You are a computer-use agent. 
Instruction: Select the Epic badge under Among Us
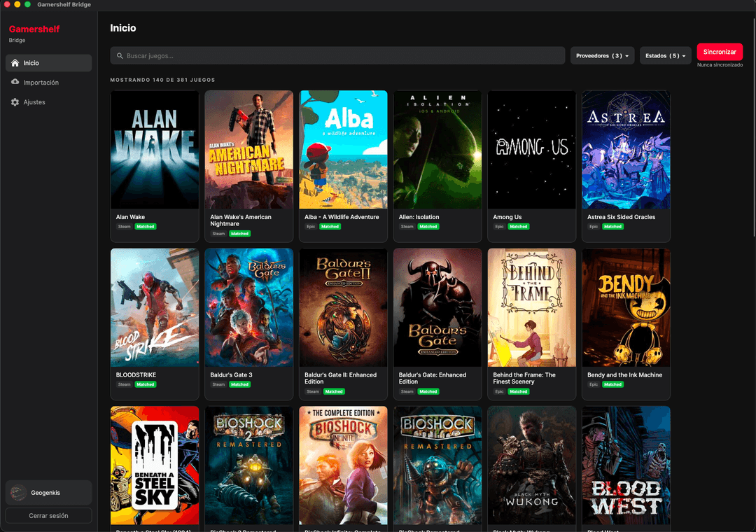tap(499, 226)
